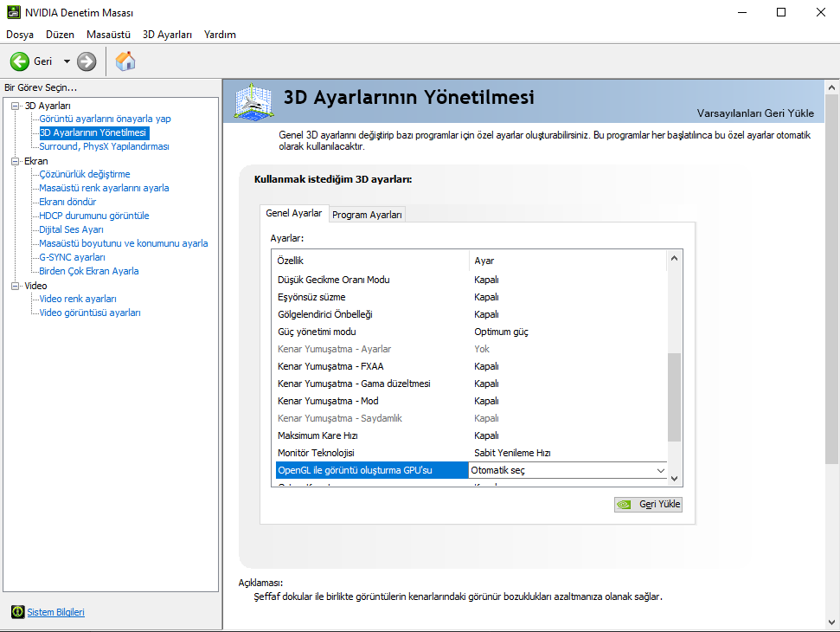Open the back history dropdown arrow
840x632 pixels.
click(x=67, y=61)
